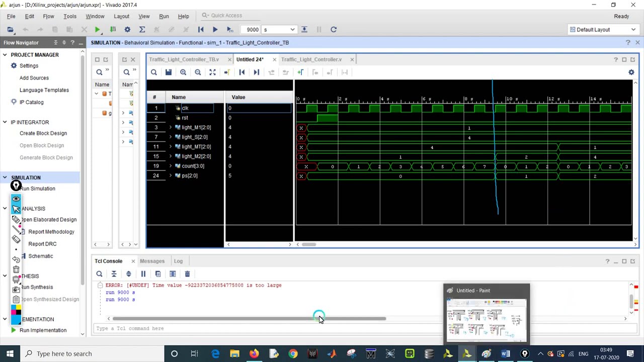Click Zoom Out icon in waveform toolbar
644x362 pixels.
(198, 72)
